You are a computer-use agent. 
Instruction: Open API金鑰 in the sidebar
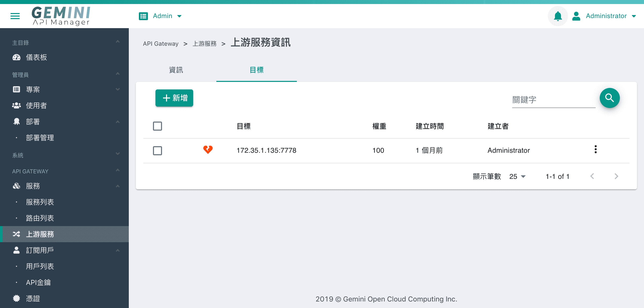tap(38, 282)
